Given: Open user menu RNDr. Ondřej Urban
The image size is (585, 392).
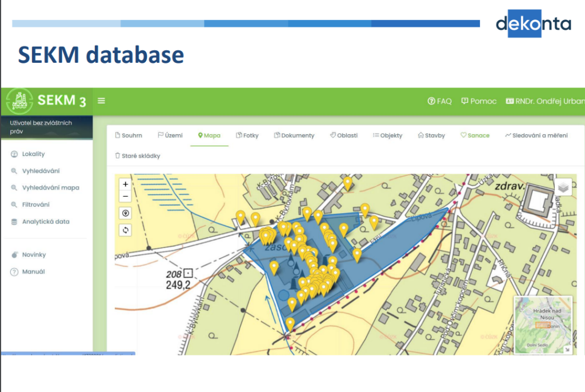Looking at the screenshot, I should pos(545,101).
